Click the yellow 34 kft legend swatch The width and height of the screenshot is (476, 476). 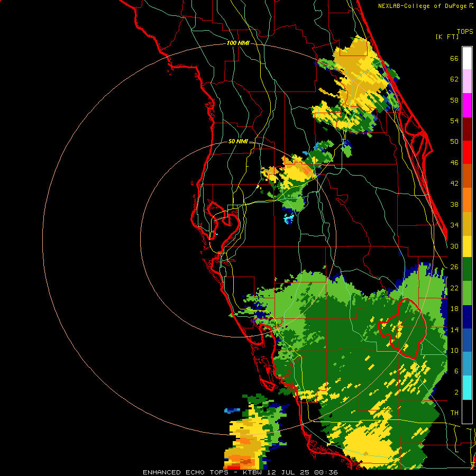(x=467, y=246)
